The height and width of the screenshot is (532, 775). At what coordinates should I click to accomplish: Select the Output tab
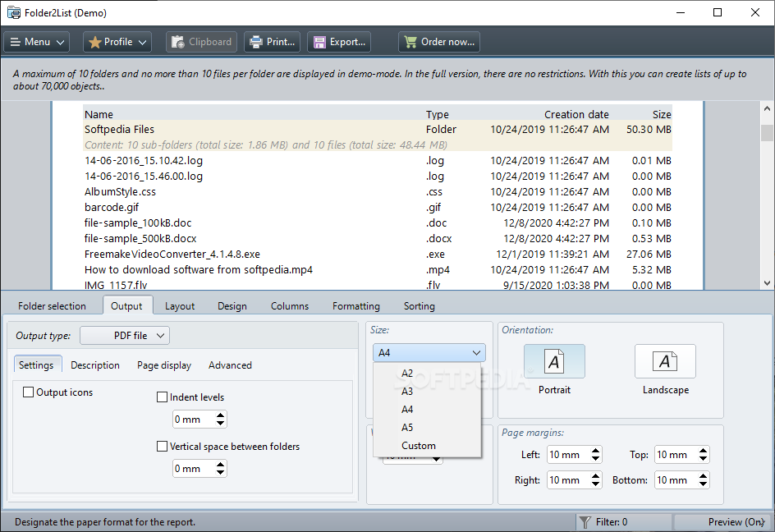click(x=126, y=306)
